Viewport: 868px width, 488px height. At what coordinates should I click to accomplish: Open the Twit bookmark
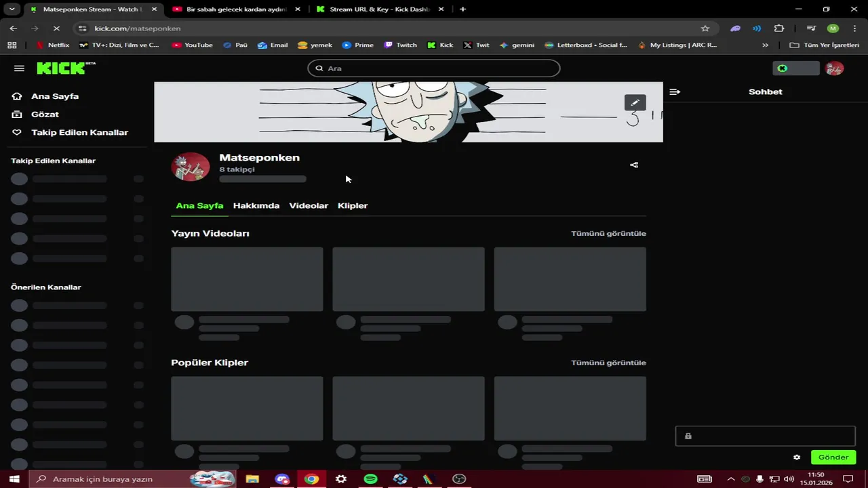pos(476,45)
